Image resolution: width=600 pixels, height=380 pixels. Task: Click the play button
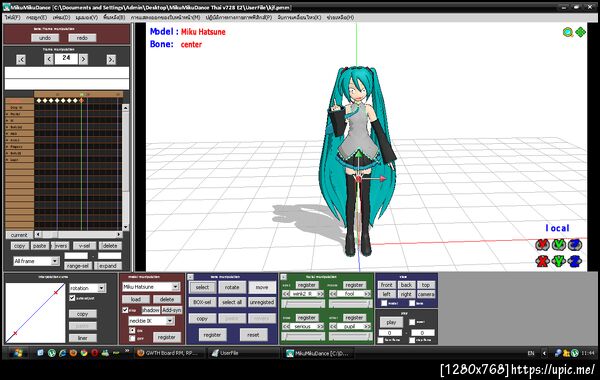(391, 322)
